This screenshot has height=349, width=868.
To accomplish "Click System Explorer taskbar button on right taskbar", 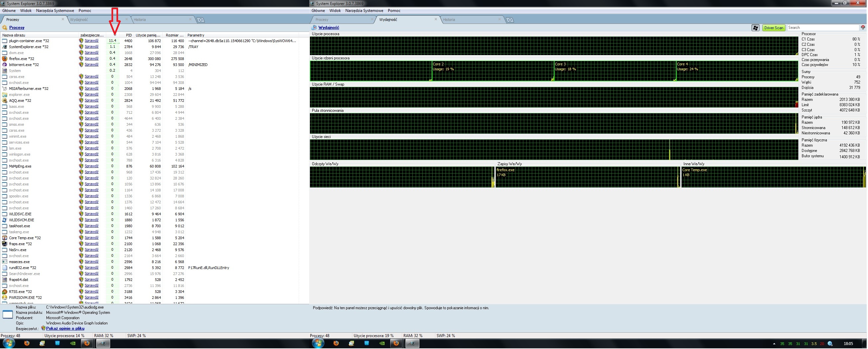I will click(412, 344).
